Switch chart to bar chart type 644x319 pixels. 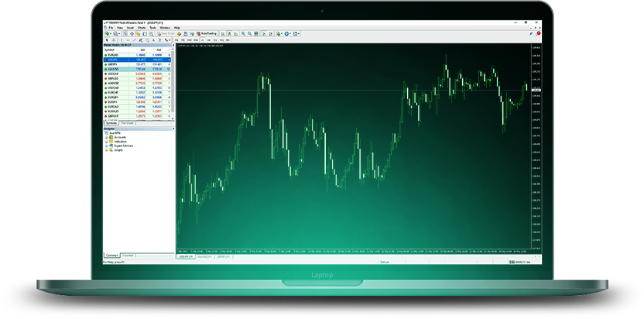223,34
